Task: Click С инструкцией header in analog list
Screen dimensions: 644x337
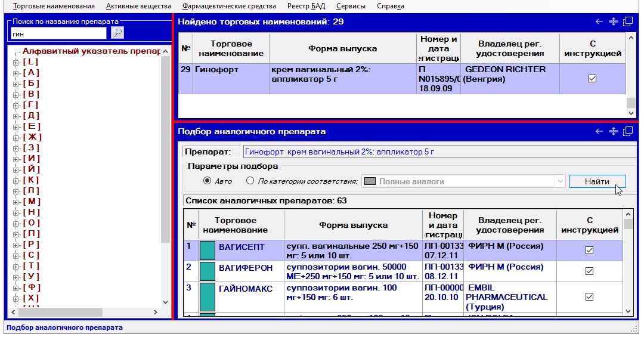Action: pos(589,225)
